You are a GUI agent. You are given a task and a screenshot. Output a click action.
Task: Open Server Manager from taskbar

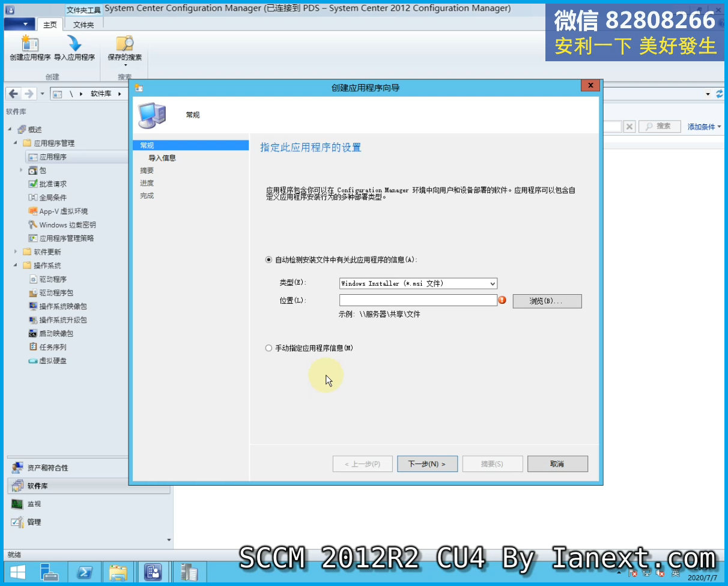tap(48, 572)
